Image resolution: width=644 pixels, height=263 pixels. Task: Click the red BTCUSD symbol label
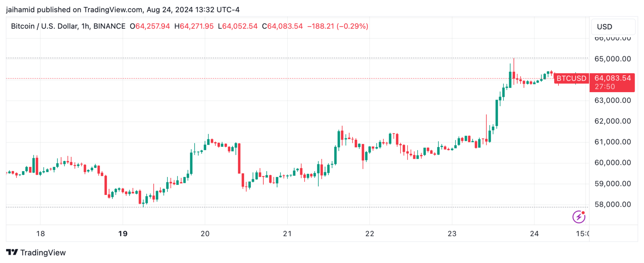(571, 78)
